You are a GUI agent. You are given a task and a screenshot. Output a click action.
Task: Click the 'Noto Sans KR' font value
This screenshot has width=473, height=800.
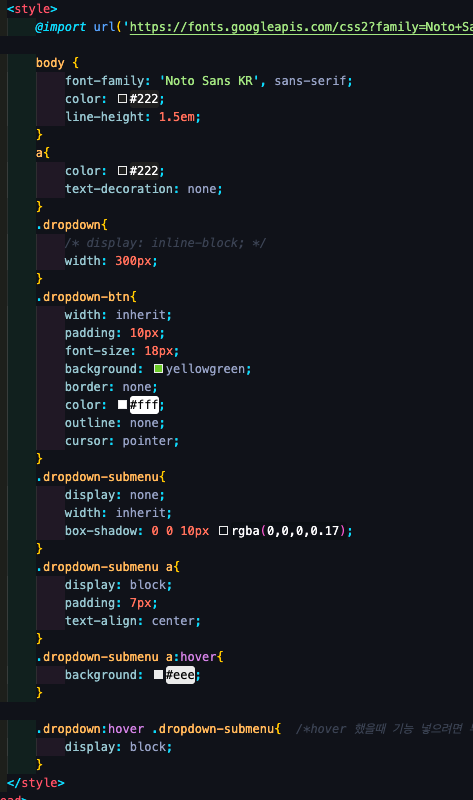coord(209,81)
